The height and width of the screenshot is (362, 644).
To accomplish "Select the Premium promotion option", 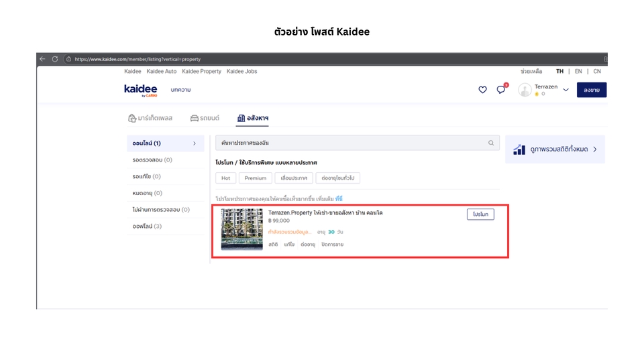I will [255, 178].
